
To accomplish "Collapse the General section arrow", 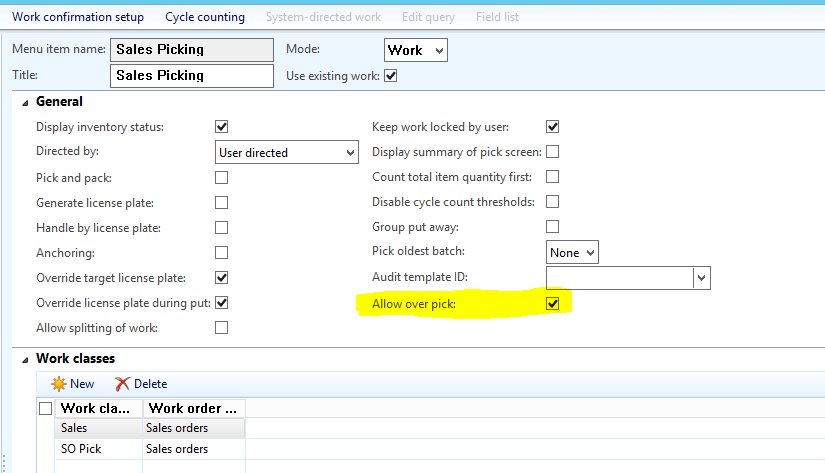I will click(24, 102).
